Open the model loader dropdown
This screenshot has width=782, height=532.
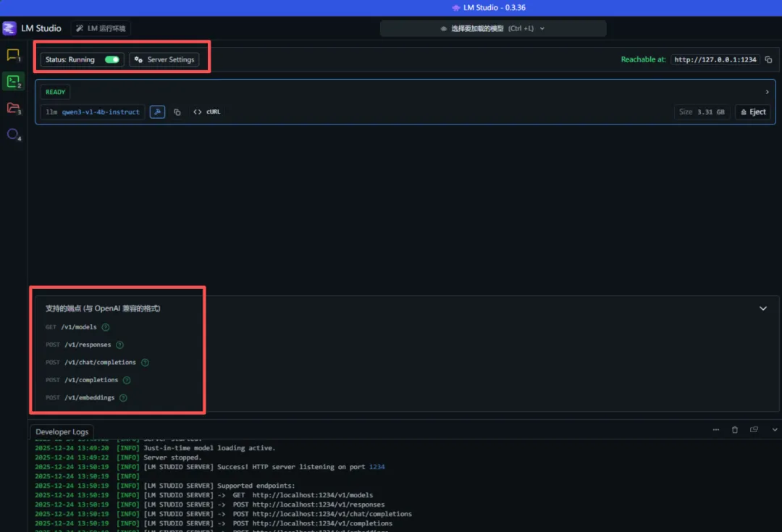pos(493,28)
